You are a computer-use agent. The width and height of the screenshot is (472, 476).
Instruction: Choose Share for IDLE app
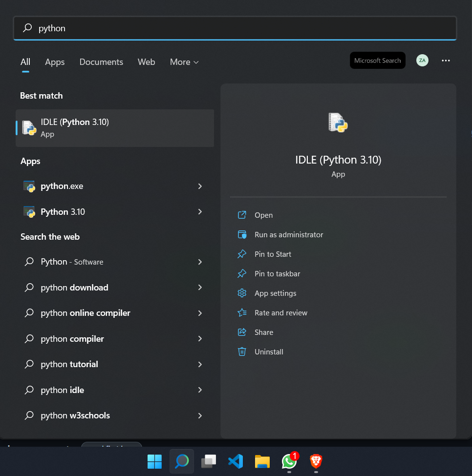264,332
